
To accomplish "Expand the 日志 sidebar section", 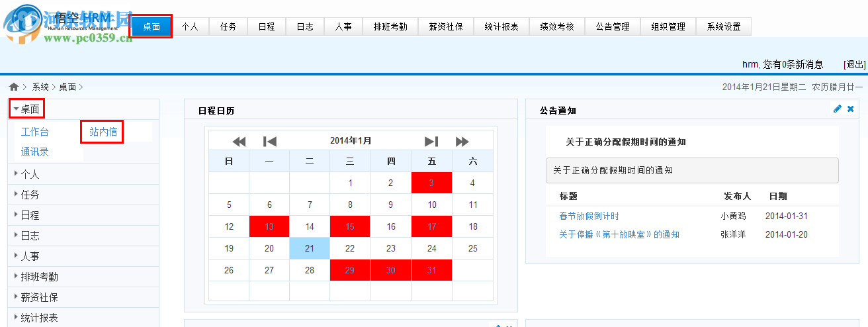I will pyautogui.click(x=83, y=236).
